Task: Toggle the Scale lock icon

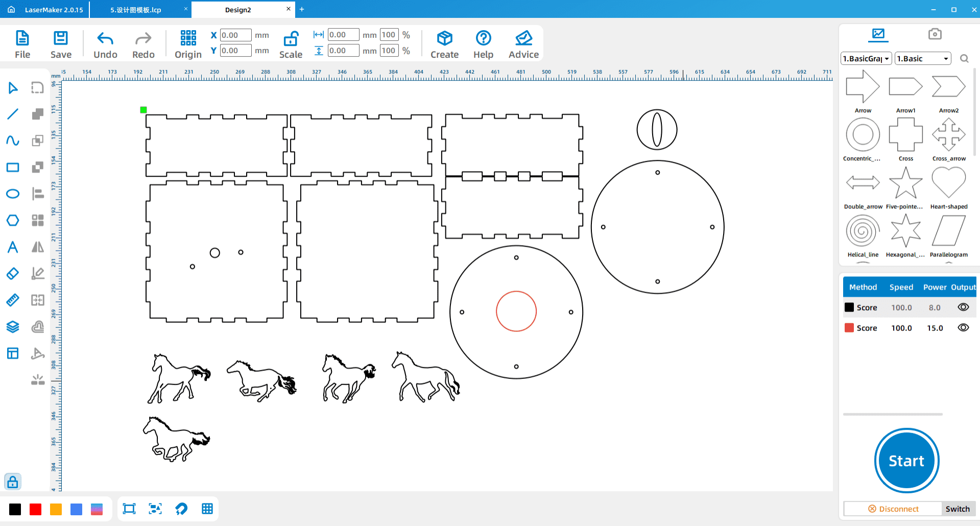Action: coord(291,39)
